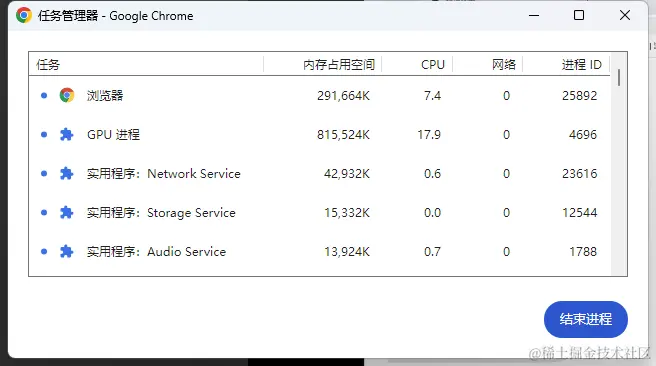Click CPU value 0.7
The width and height of the screenshot is (656, 366).
(432, 252)
